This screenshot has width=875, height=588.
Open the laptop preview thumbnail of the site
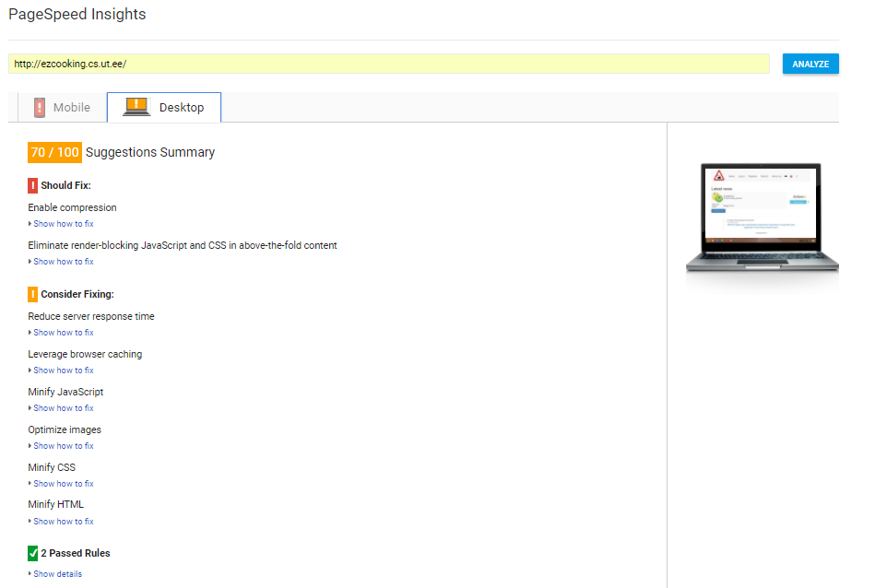762,218
